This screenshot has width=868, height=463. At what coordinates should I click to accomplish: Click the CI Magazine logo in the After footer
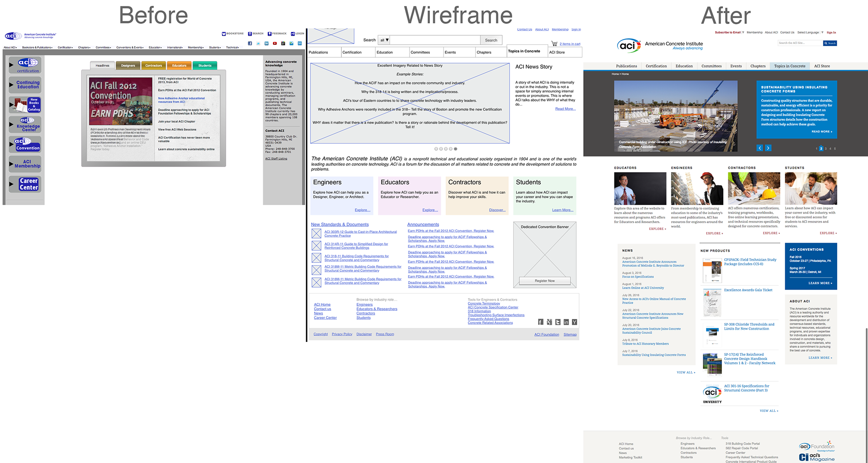coord(817,457)
